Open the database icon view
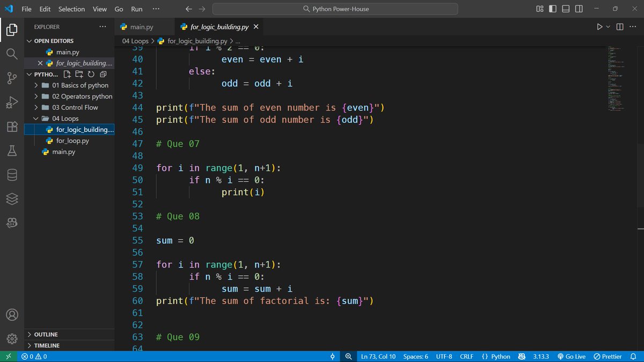The width and height of the screenshot is (644, 362). pyautogui.click(x=12, y=175)
